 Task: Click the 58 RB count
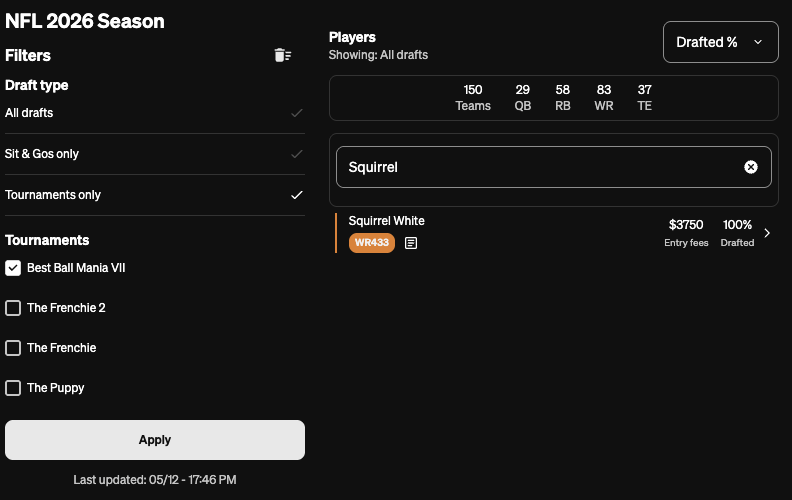click(x=563, y=97)
